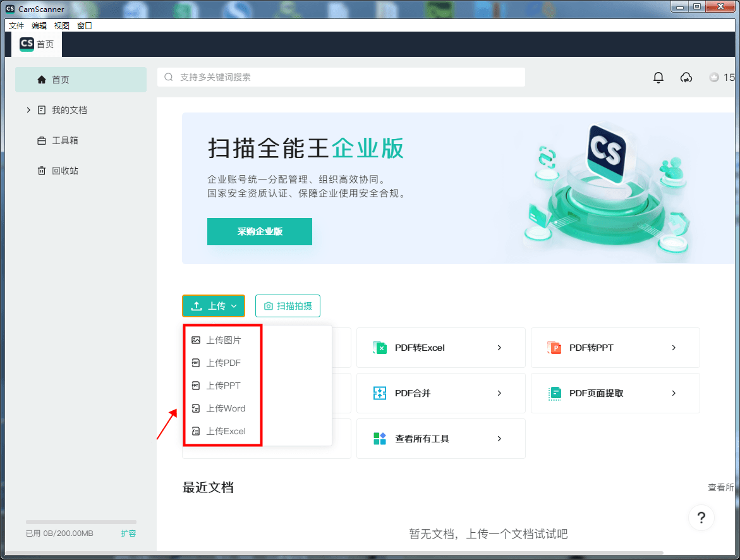Viewport: 740px width, 560px height.
Task: Open the 文件 menu
Action: click(16, 25)
